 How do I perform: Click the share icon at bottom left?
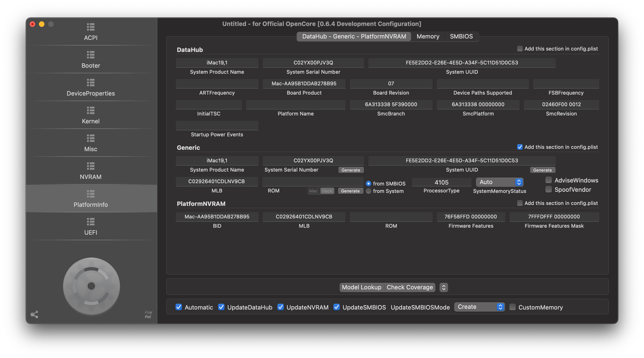pos(34,314)
